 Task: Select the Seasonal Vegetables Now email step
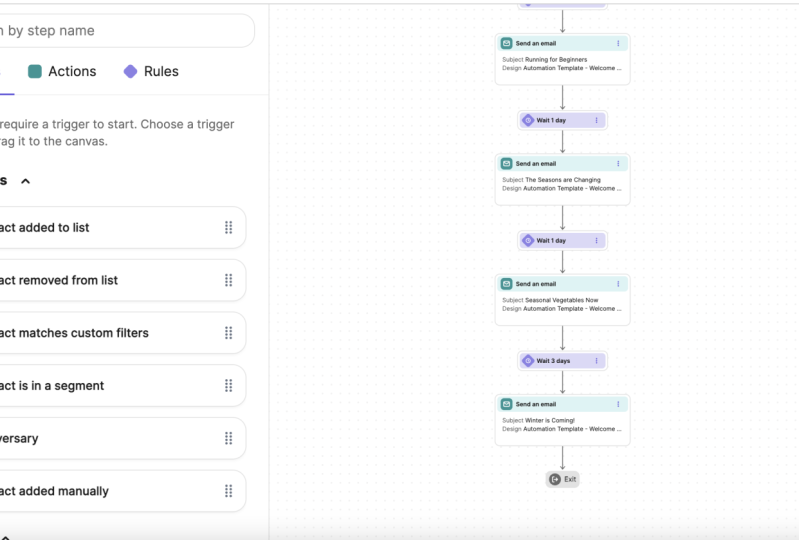(x=563, y=300)
